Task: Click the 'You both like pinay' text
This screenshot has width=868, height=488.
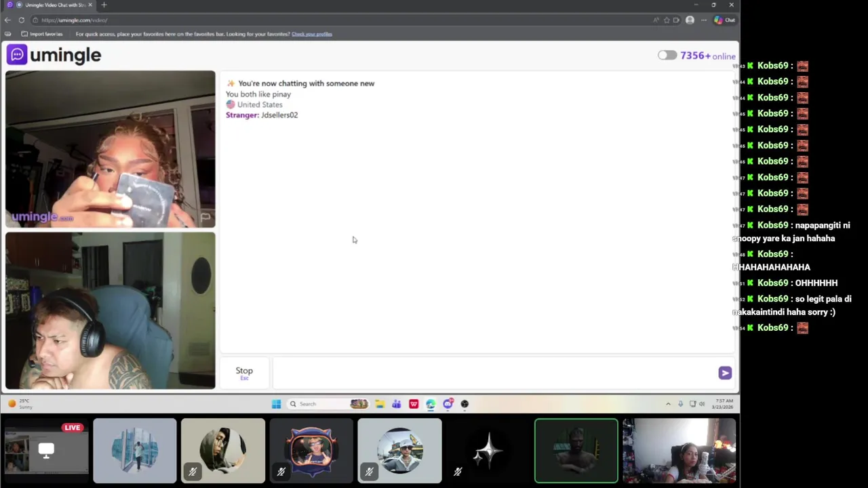Action: 258,94
